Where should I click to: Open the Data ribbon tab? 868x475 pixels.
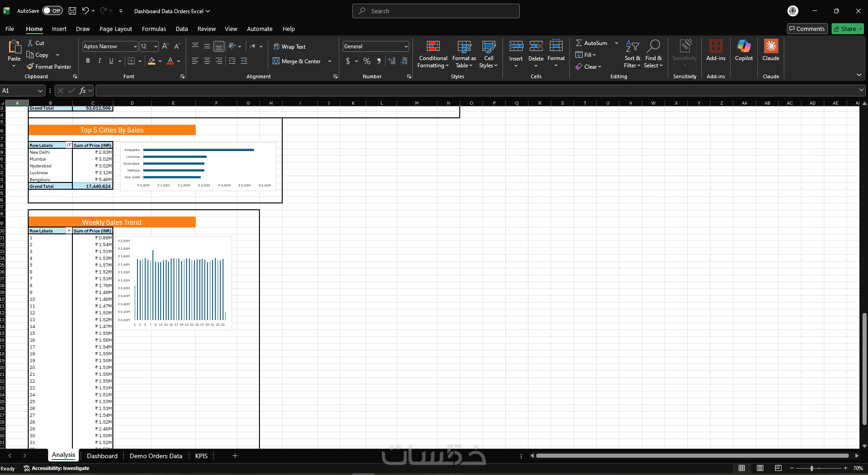[x=182, y=29]
